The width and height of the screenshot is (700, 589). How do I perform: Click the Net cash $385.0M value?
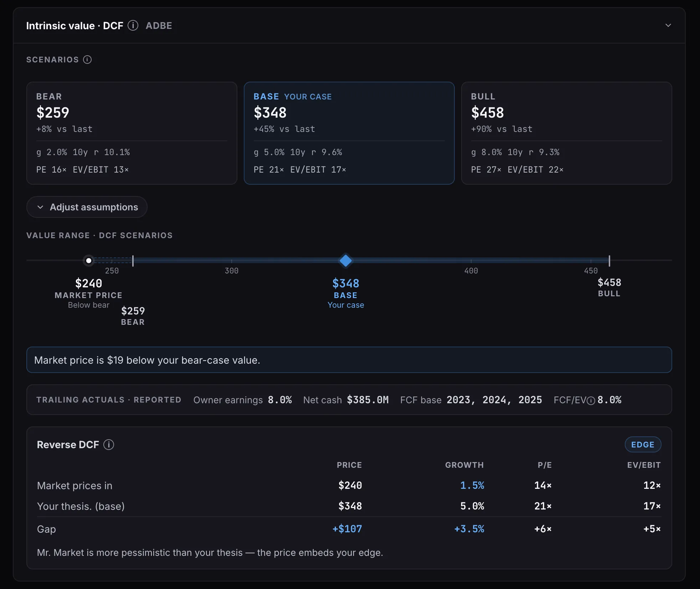(368, 400)
